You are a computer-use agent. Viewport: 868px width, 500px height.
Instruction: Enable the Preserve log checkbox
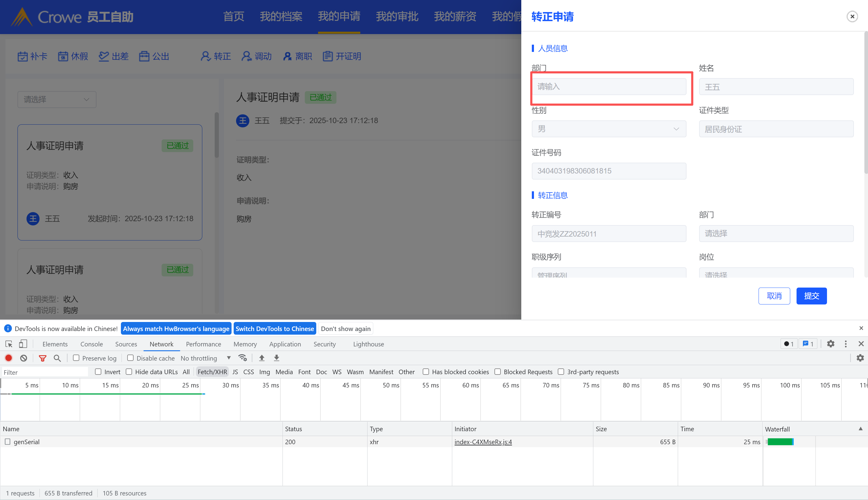[76, 358]
